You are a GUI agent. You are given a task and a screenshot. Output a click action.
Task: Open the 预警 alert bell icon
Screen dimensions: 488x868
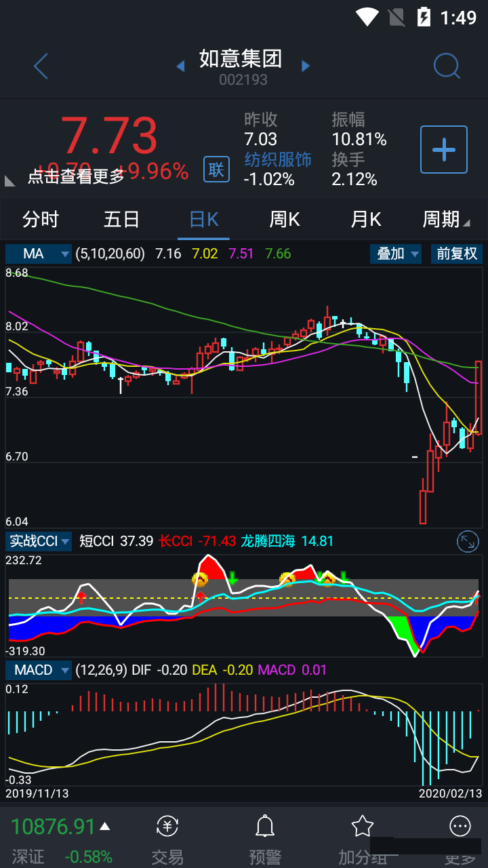(264, 826)
